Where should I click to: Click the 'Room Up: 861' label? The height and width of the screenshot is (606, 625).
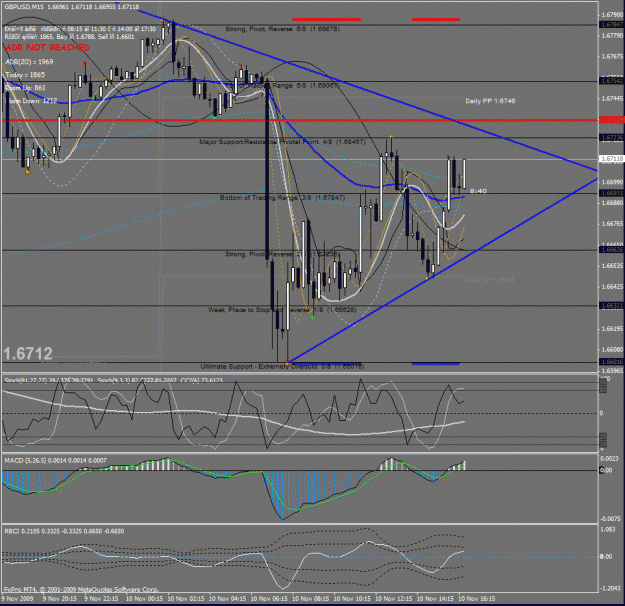pyautogui.click(x=25, y=88)
